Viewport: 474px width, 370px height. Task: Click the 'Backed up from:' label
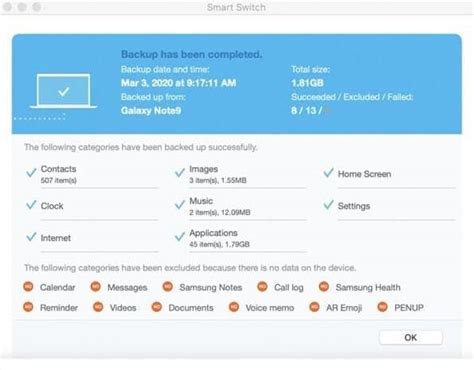153,97
